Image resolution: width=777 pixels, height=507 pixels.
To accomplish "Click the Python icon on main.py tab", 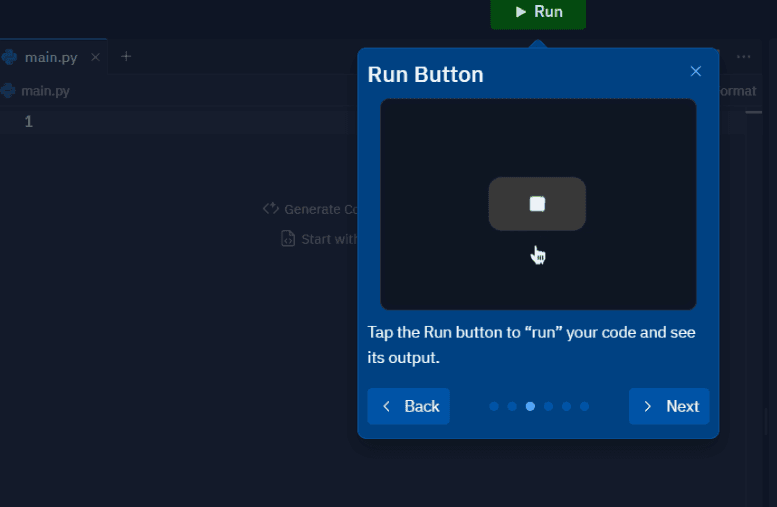I will [x=10, y=57].
